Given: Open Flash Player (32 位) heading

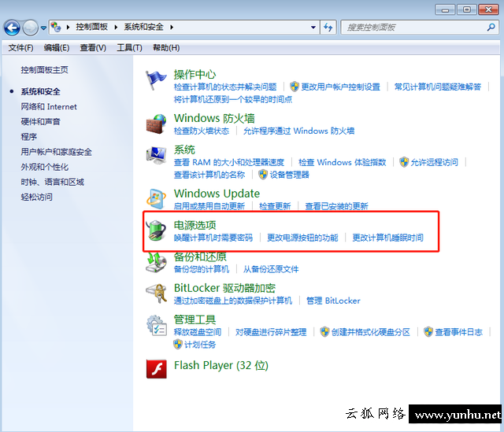Looking at the screenshot, I should pyautogui.click(x=221, y=366).
